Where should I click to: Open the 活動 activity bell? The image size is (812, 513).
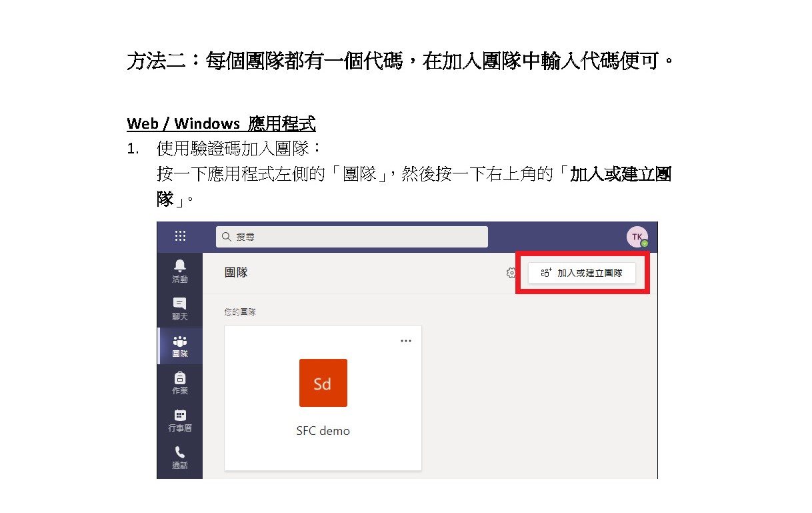point(180,272)
